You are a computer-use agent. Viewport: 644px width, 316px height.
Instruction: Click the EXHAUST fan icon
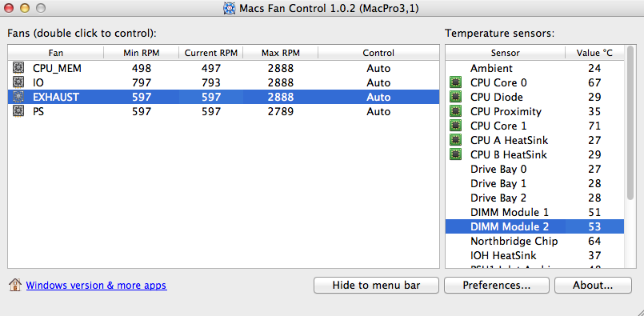(18, 97)
